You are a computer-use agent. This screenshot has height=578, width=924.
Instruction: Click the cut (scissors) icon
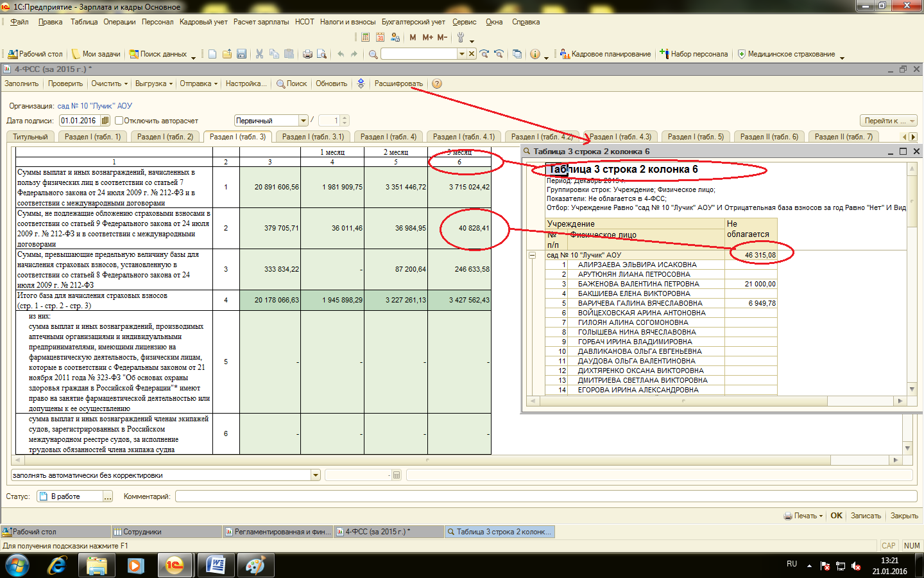[259, 54]
